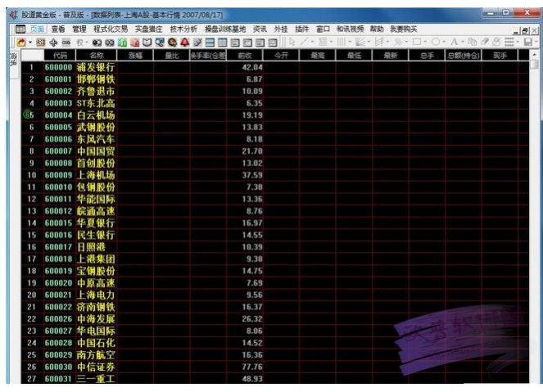This screenshot has width=543, height=392.
Task: Click the padlock lock-drawings icon
Action: point(496,42)
